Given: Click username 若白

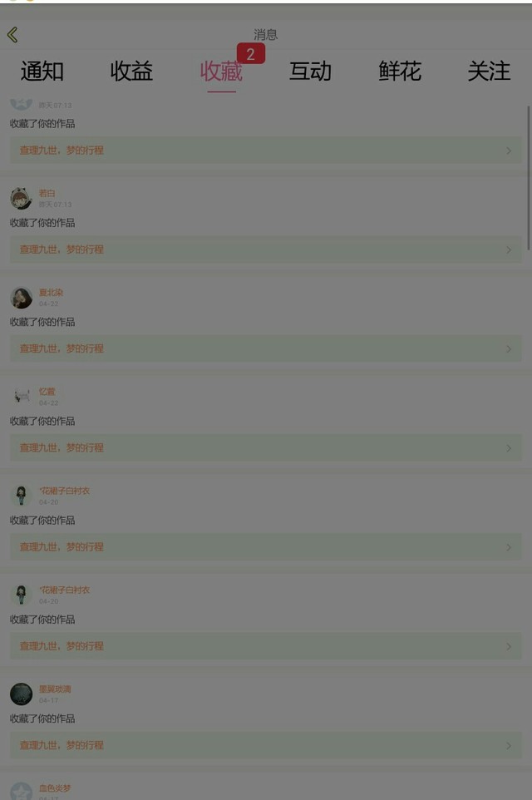Looking at the screenshot, I should (x=47, y=193).
